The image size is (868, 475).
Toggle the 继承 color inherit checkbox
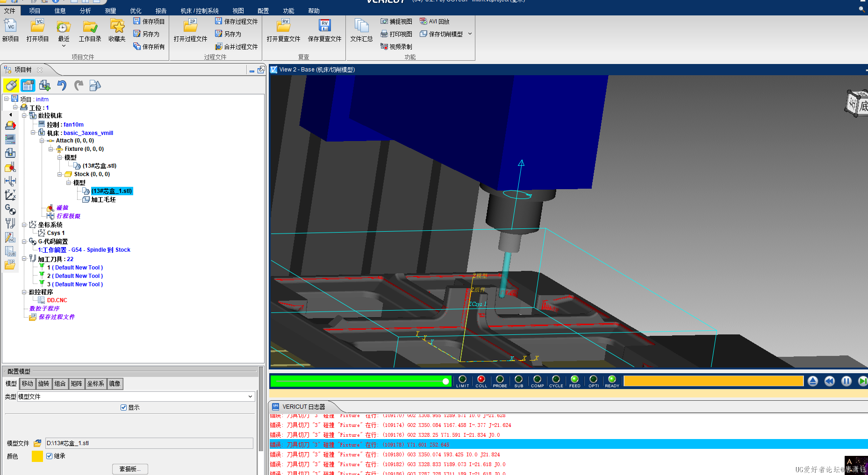(x=49, y=456)
